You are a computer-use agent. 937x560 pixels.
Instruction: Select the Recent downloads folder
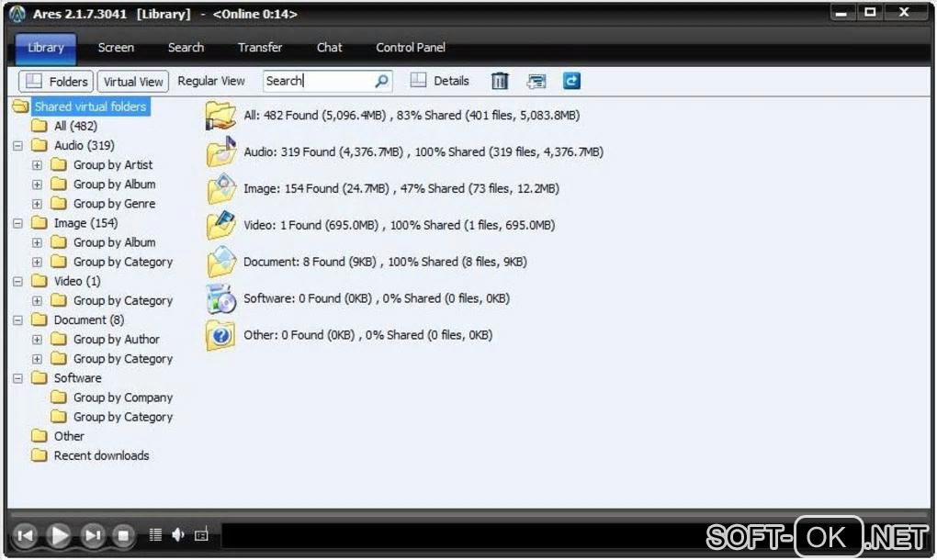click(x=102, y=455)
